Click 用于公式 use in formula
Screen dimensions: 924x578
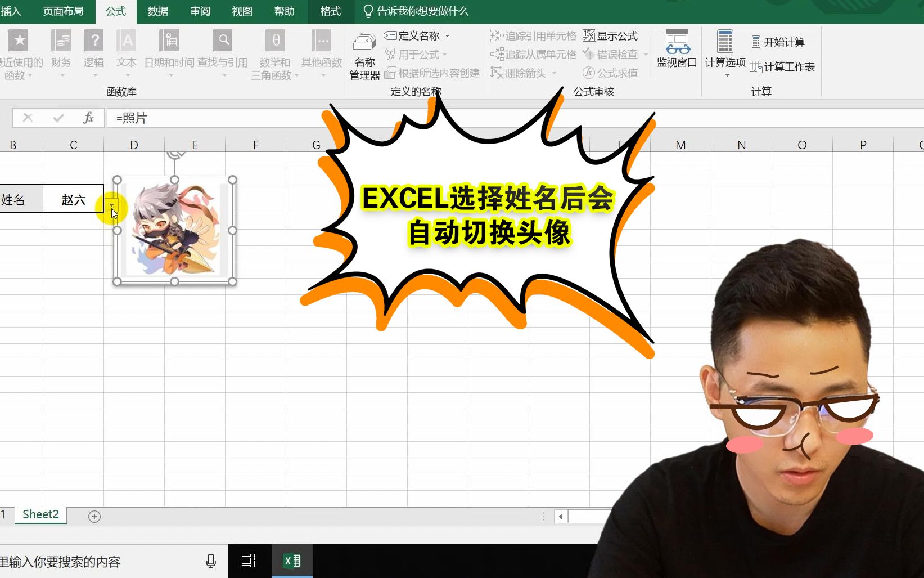pyautogui.click(x=415, y=55)
